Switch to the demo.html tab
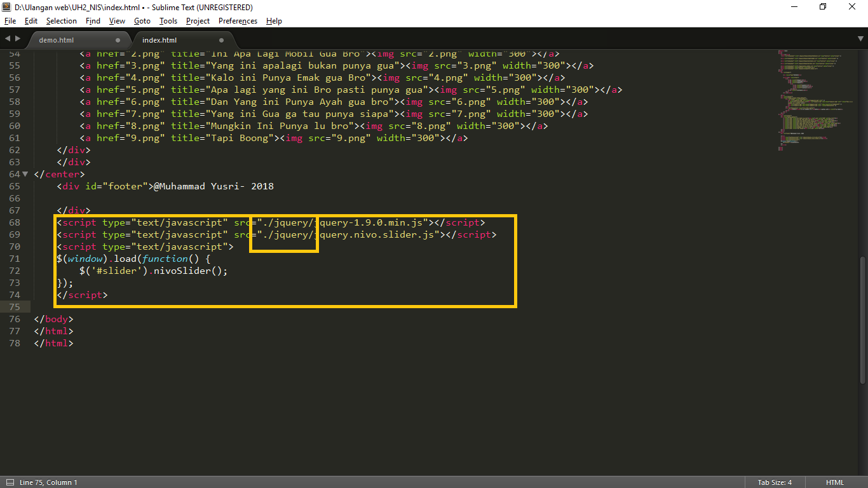Viewport: 868px width, 488px height. (57, 40)
